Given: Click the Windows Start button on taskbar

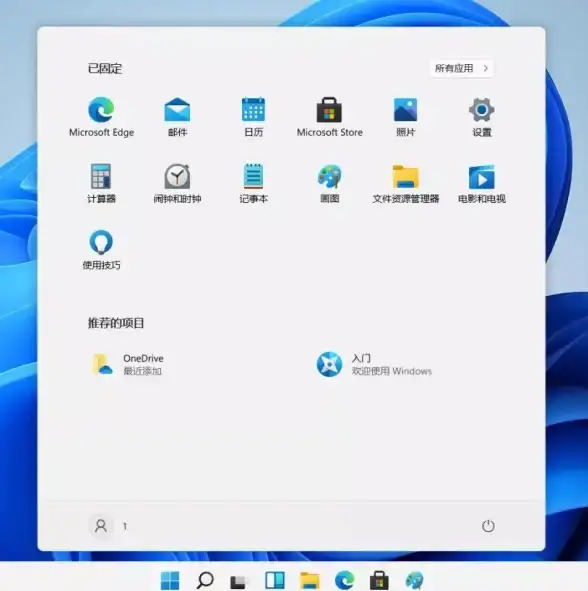Looking at the screenshot, I should pos(170,580).
